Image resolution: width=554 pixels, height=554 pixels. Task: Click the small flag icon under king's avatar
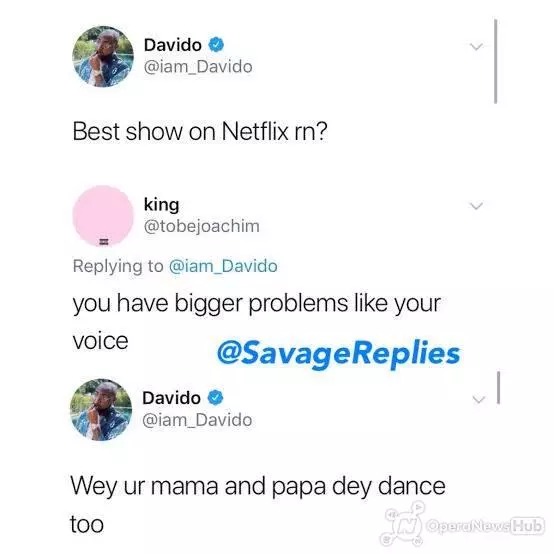(x=104, y=242)
